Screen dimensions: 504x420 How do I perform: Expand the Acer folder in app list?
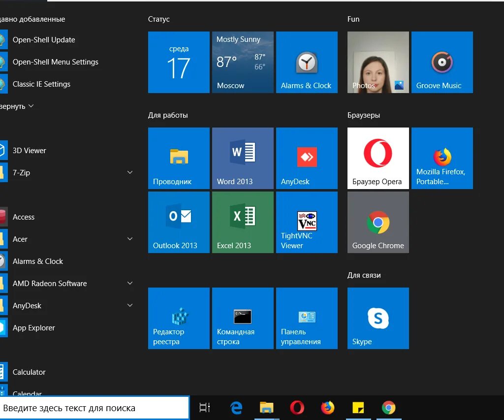click(x=130, y=239)
